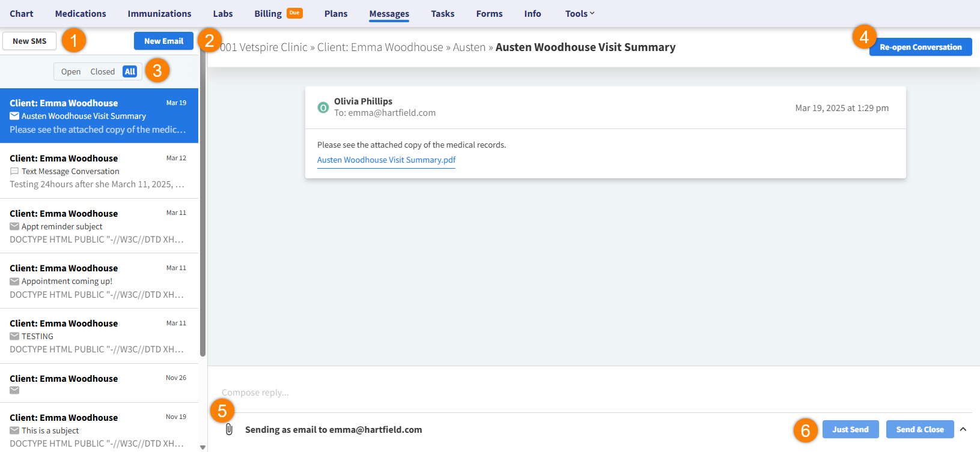
Task: Show All conversations filter
Action: (130, 71)
